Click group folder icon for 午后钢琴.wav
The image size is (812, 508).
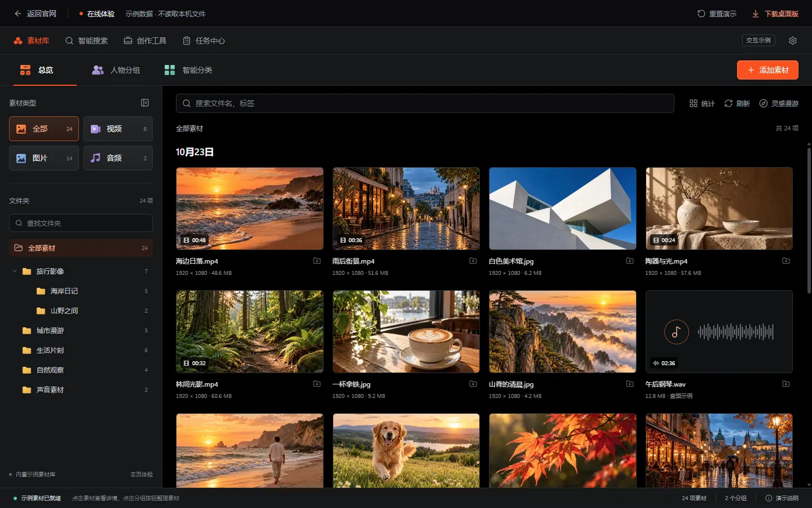[x=786, y=384]
